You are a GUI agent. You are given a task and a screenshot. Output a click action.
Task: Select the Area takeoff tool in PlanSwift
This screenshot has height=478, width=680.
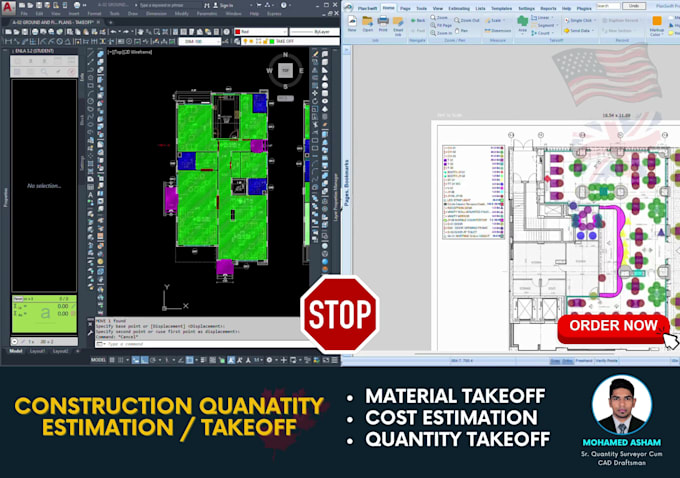pyautogui.click(x=523, y=24)
